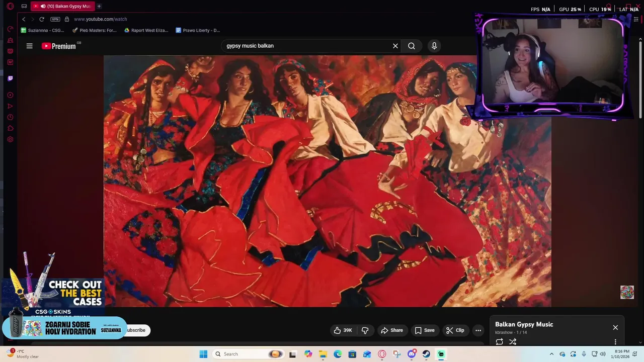Open the Raport West Eliza bookmark
The image size is (644, 362).
click(146, 30)
